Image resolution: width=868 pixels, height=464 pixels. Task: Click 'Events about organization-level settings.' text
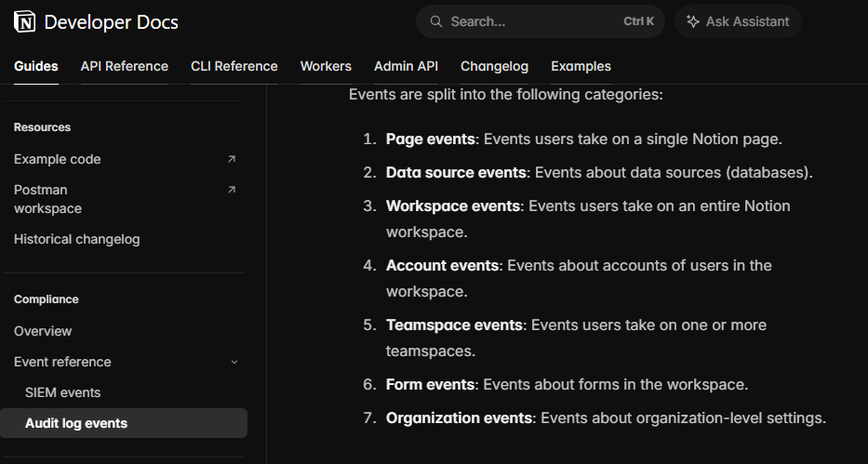(683, 418)
